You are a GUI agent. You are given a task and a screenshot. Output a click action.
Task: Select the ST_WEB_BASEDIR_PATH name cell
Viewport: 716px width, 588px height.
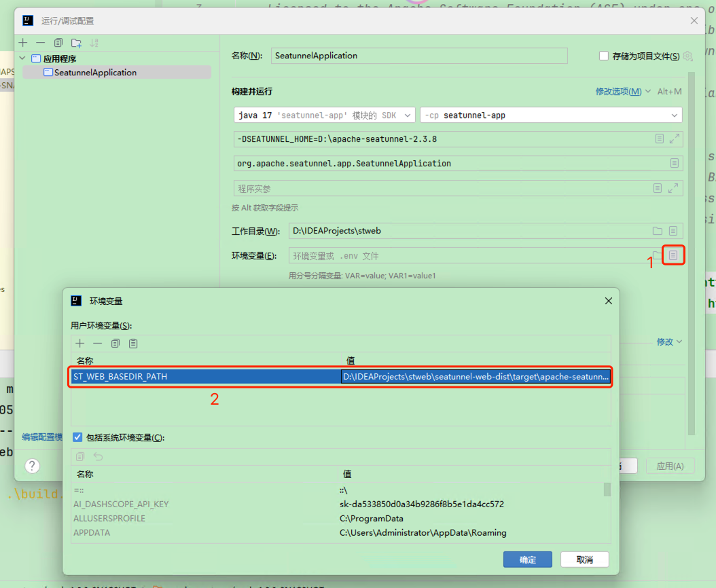click(206, 377)
